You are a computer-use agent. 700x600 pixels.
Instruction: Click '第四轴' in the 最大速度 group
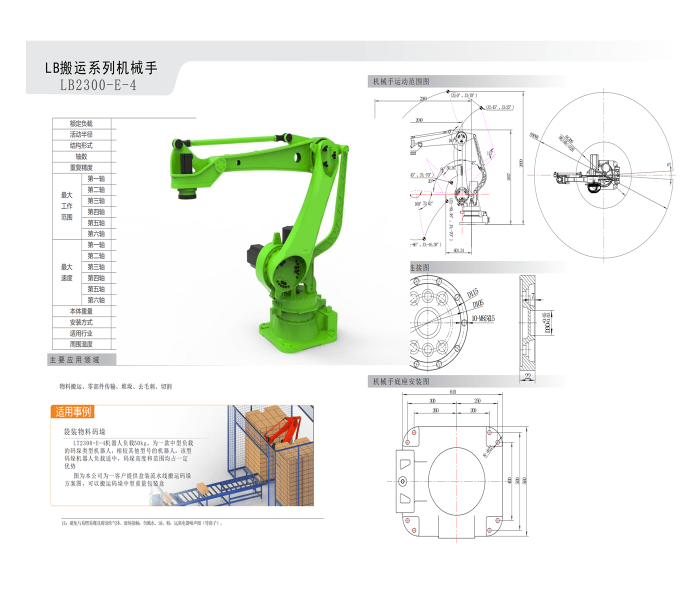[x=96, y=278]
